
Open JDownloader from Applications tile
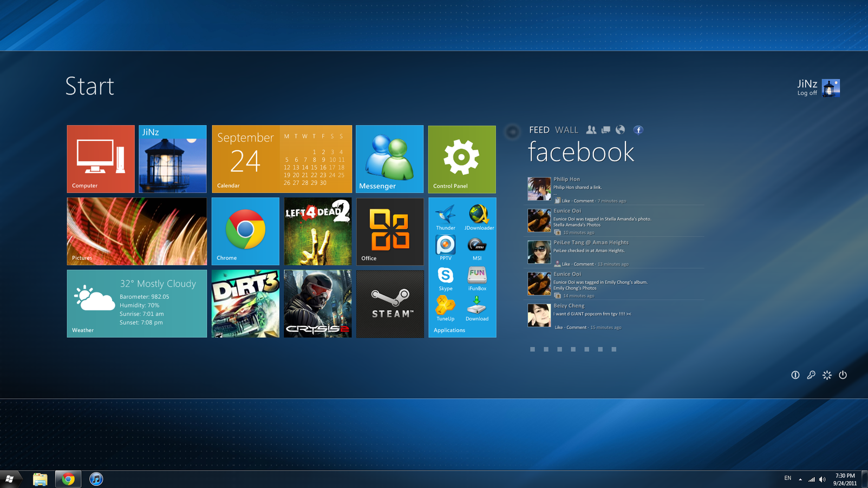478,215
